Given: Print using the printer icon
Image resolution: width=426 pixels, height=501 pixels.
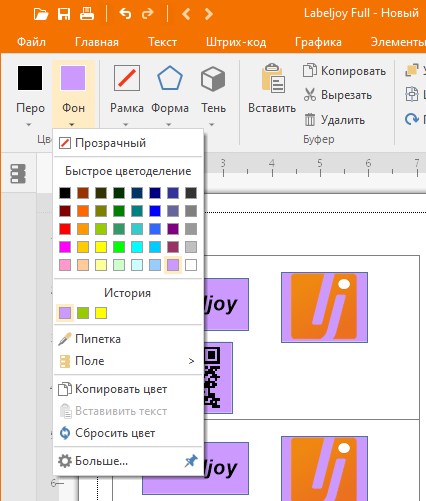Looking at the screenshot, I should coord(87,14).
